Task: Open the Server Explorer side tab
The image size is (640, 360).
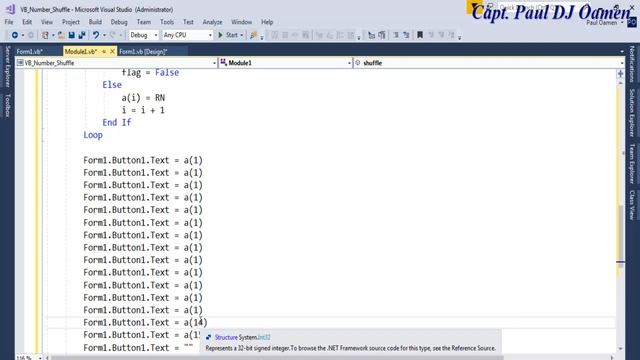Action: click(x=7, y=67)
